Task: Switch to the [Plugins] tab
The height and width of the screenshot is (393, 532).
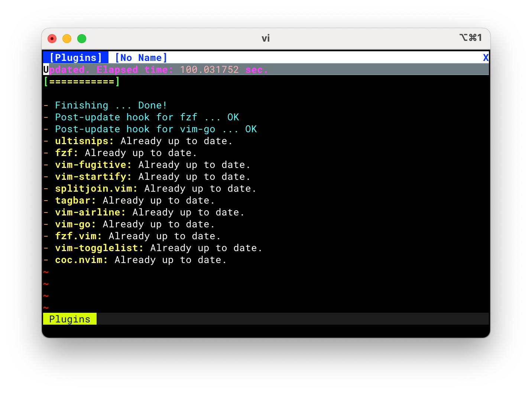Action: click(x=76, y=58)
